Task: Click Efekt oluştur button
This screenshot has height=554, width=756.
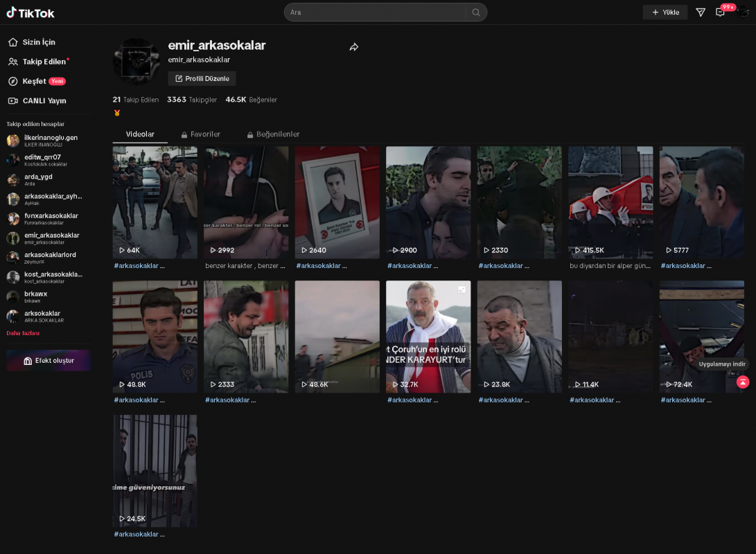Action: (49, 360)
